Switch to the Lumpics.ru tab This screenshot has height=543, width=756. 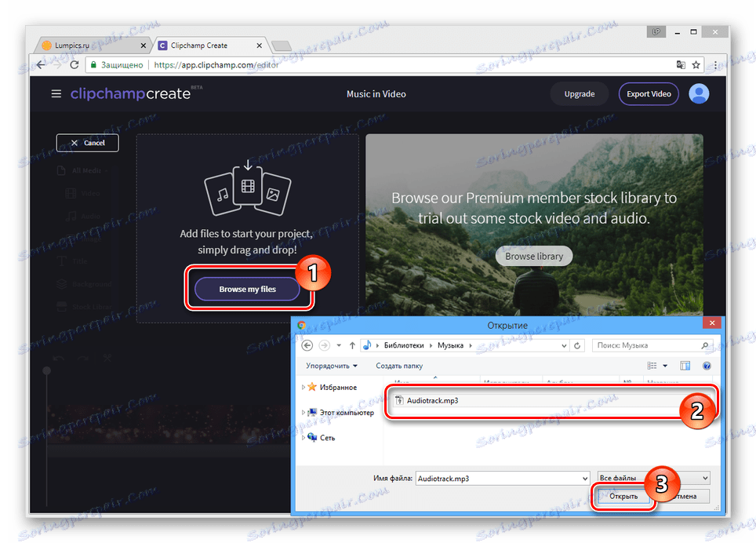click(91, 46)
